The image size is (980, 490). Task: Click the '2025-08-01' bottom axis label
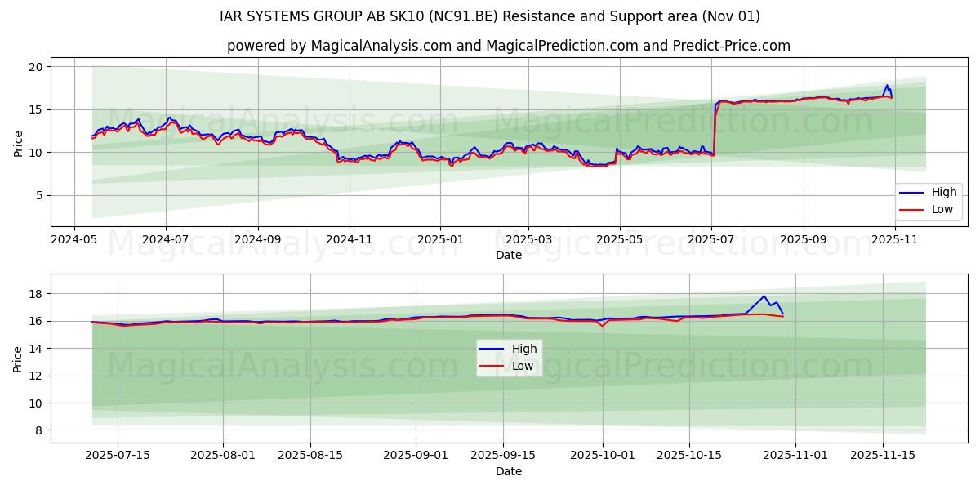point(223,457)
